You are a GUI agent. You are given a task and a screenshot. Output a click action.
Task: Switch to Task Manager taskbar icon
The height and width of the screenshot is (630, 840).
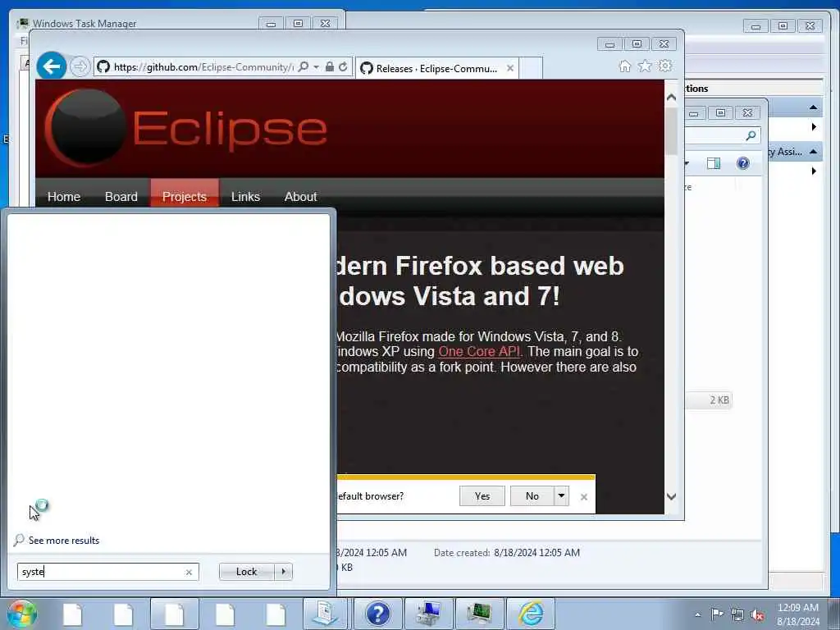479,614
